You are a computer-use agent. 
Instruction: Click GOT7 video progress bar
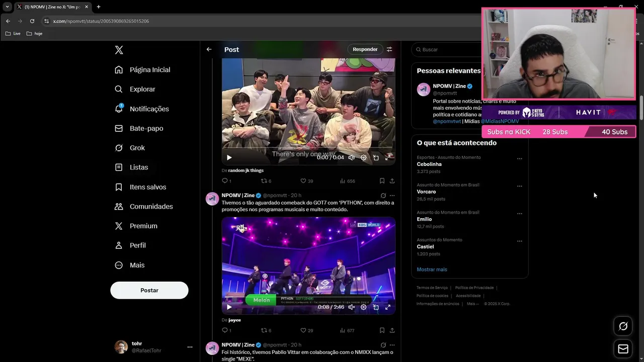(x=308, y=298)
